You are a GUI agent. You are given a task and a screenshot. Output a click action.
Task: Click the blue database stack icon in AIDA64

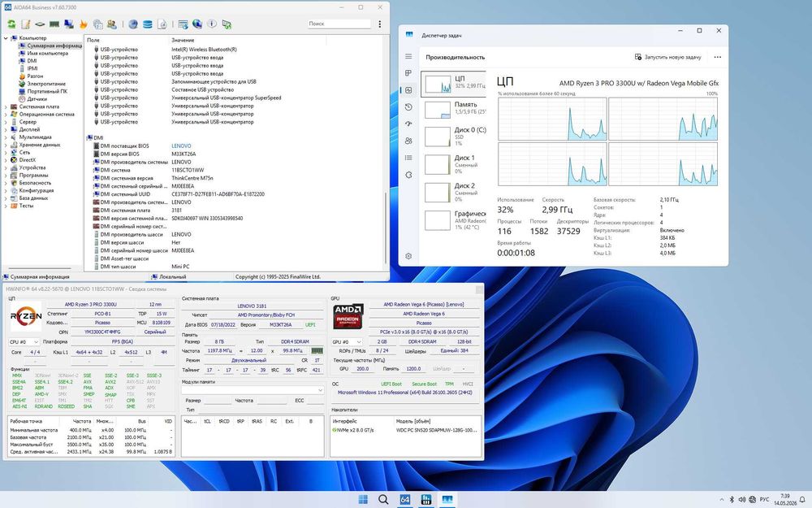click(x=148, y=24)
